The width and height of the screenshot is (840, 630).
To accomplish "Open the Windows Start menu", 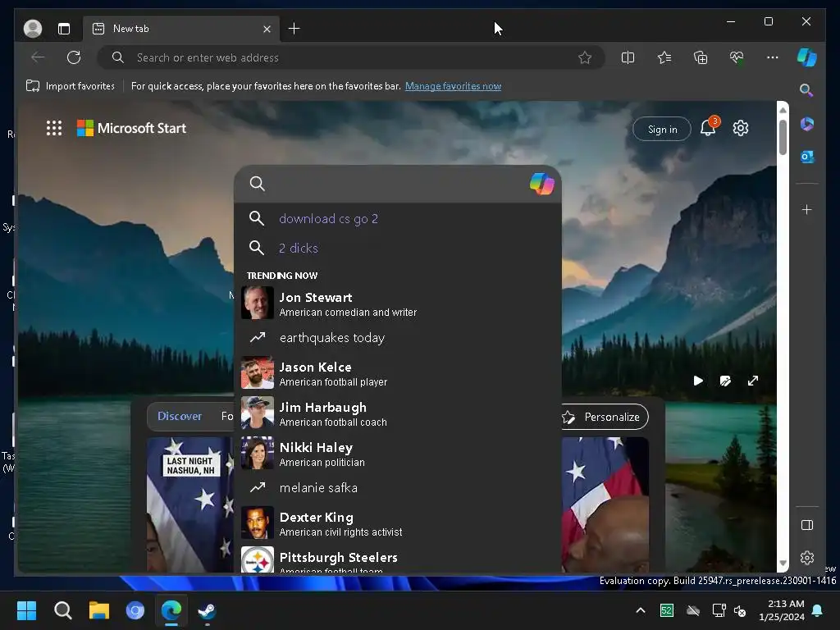I will (x=26, y=610).
